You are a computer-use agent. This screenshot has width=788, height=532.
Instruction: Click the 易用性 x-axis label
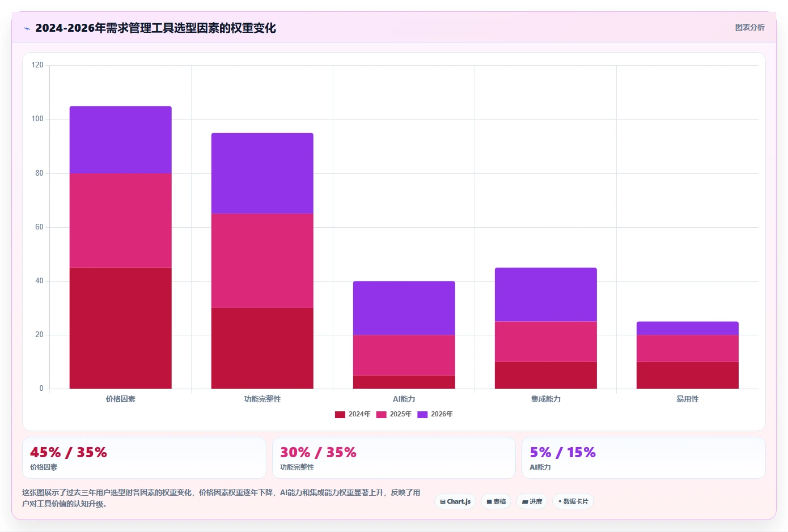[x=688, y=399]
